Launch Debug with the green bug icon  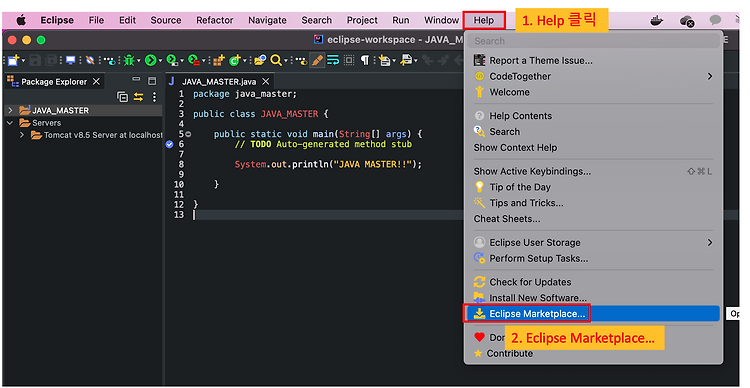[129, 60]
